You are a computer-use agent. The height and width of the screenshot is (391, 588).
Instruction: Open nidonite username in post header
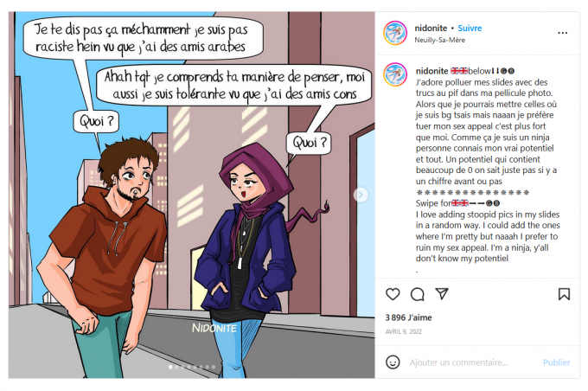[x=431, y=29]
